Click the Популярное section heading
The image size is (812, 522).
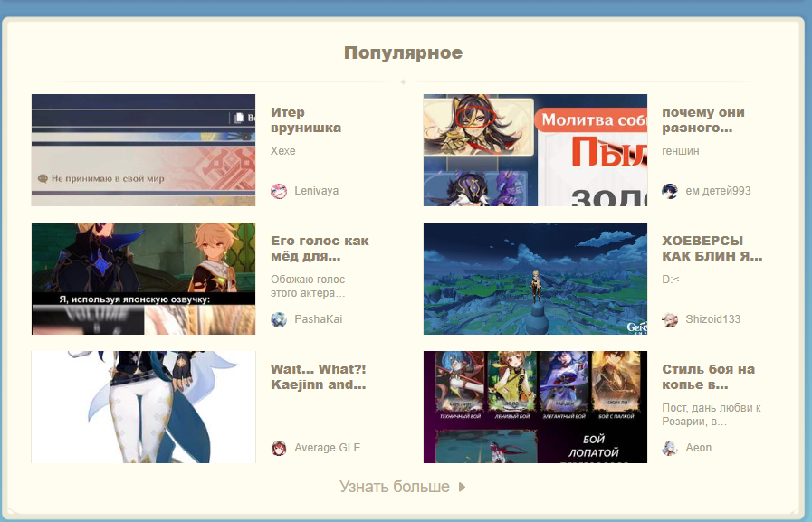[x=403, y=52]
